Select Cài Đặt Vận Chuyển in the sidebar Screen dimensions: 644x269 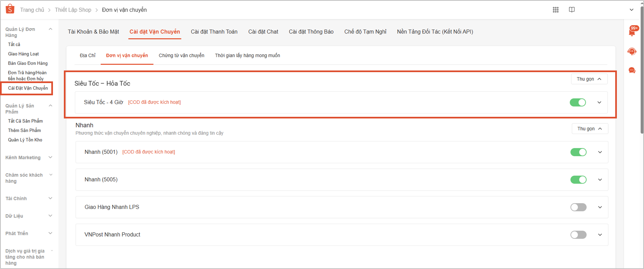[28, 88]
